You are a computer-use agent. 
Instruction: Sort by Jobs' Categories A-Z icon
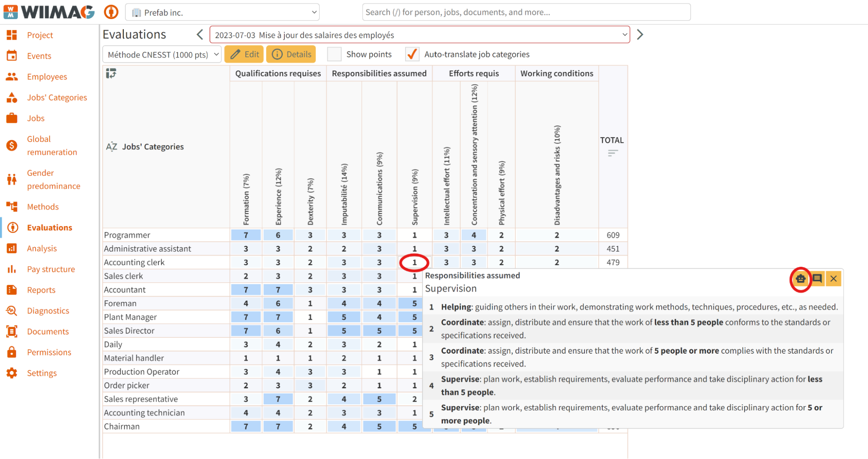point(112,147)
